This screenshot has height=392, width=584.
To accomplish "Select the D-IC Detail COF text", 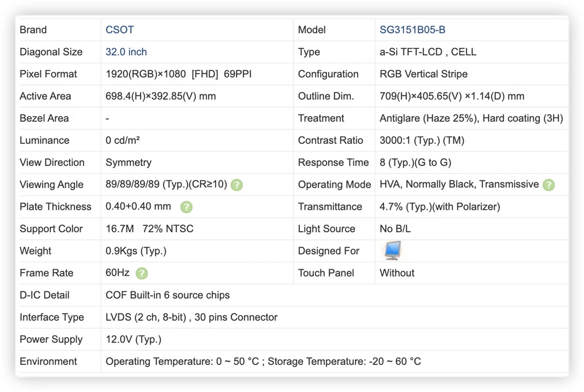I will pyautogui.click(x=168, y=295).
